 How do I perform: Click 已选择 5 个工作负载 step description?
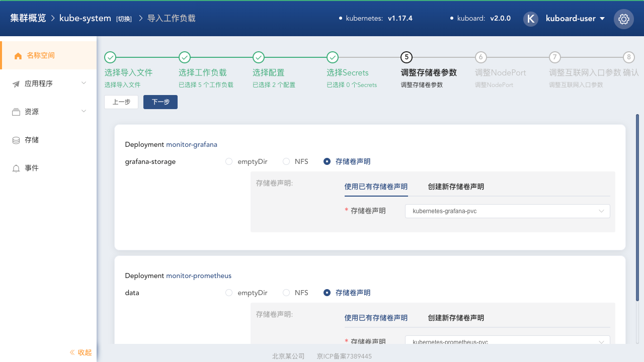pyautogui.click(x=206, y=85)
